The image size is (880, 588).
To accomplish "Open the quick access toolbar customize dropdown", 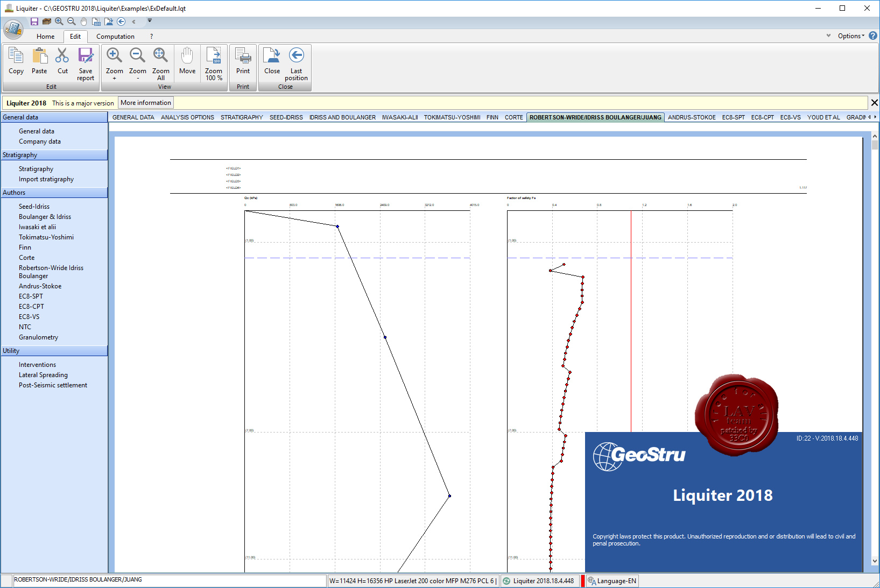I will pos(150,21).
